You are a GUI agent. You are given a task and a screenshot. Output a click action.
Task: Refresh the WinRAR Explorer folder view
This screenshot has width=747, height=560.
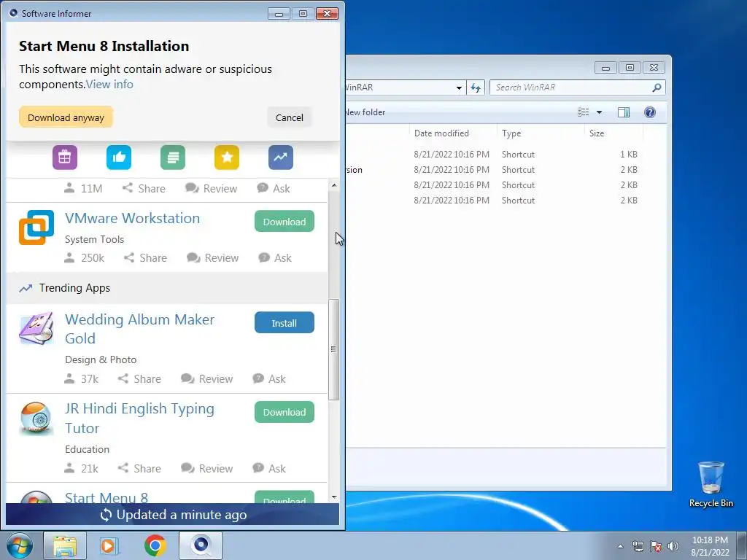[x=476, y=87]
